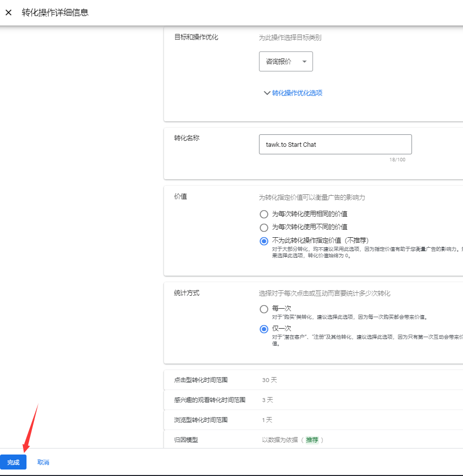Choose 为每次转化使用不同的价值 radio option

pyautogui.click(x=264, y=227)
